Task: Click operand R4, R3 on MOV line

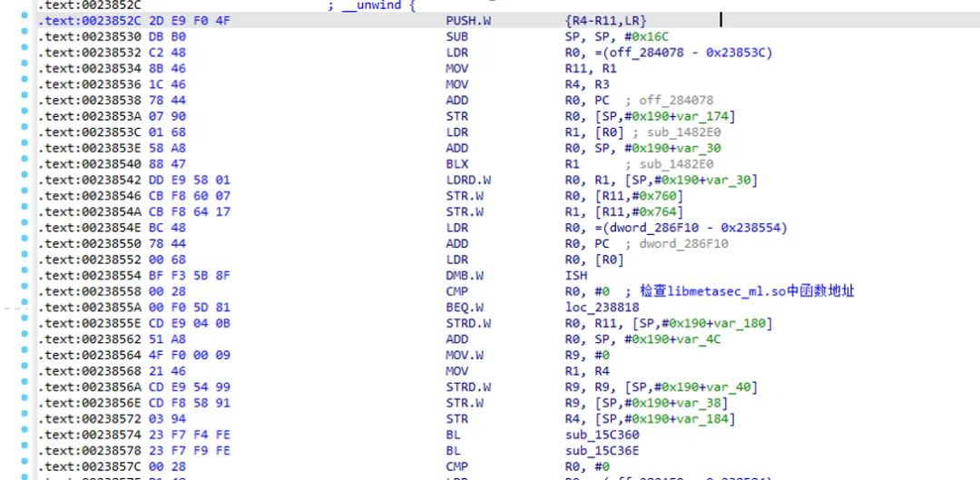Action: pyautogui.click(x=586, y=84)
